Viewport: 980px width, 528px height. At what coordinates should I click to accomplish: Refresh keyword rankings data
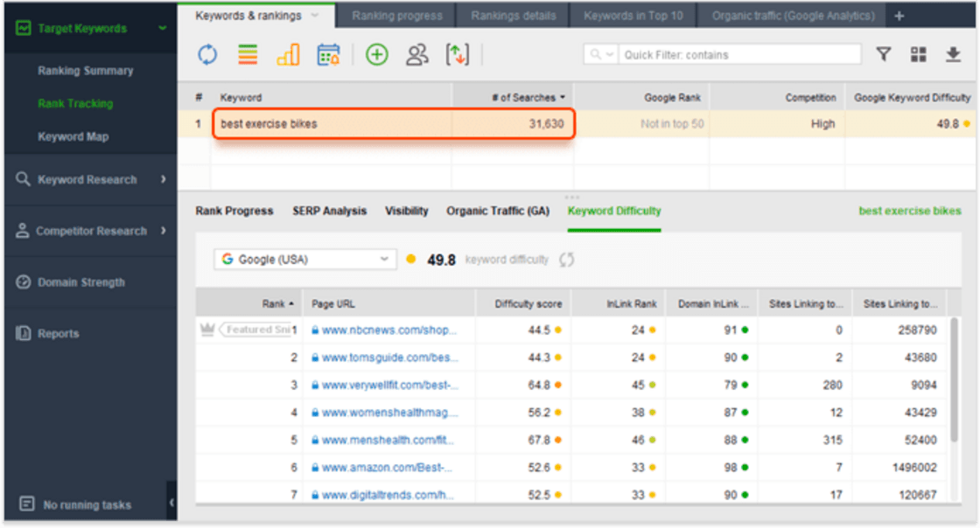coord(207,54)
